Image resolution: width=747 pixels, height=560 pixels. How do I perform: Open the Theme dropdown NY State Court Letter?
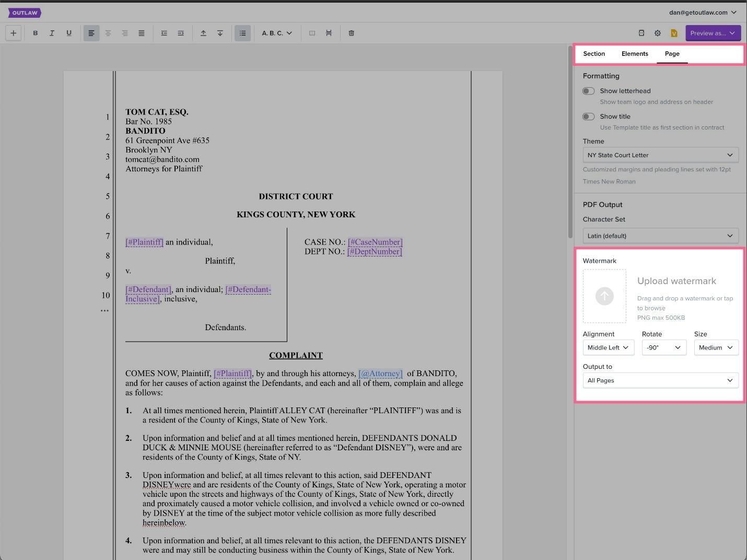pyautogui.click(x=660, y=155)
